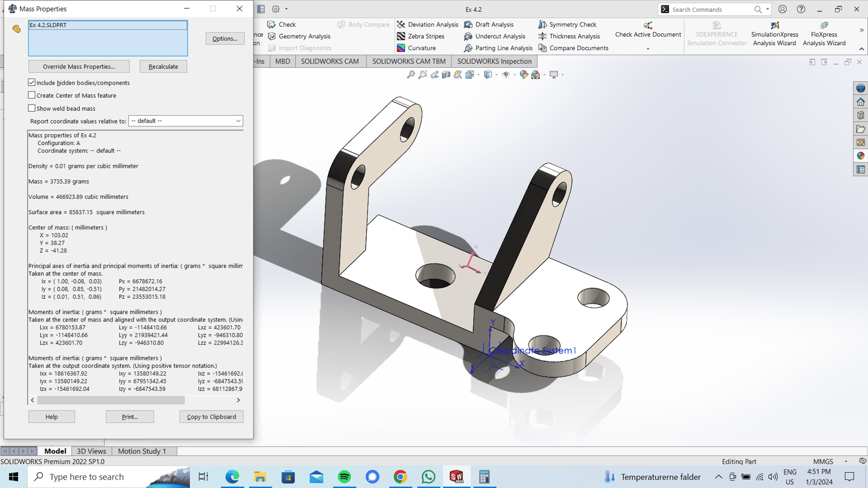The height and width of the screenshot is (488, 868).
Task: Open Thickness Analysis tool
Action: point(569,36)
